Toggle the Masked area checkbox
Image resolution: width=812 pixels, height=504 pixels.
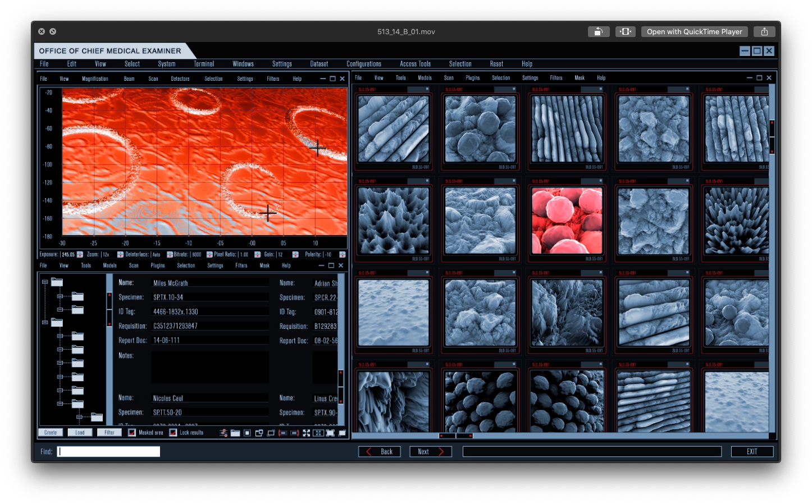click(132, 433)
